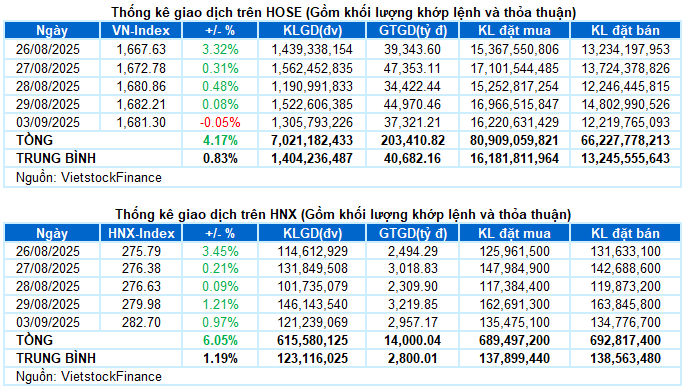Select HOSE KL đặt bán header
This screenshot has height=390, width=684.
(x=625, y=31)
